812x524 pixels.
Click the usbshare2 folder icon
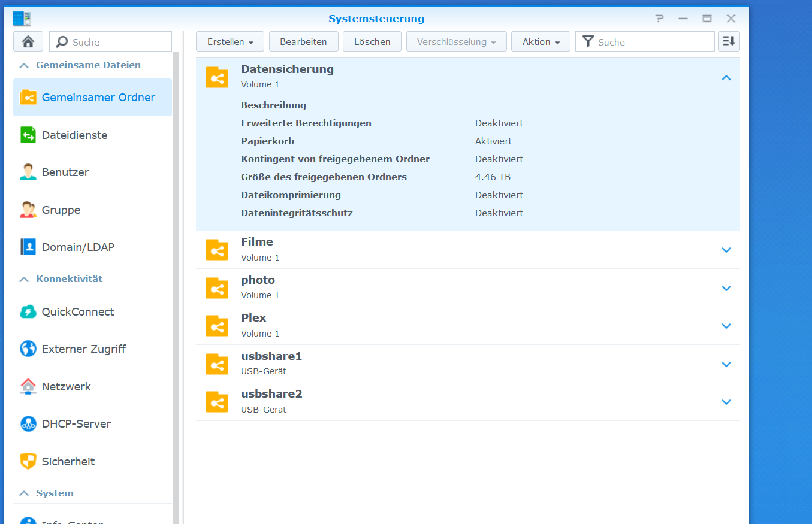coord(217,402)
